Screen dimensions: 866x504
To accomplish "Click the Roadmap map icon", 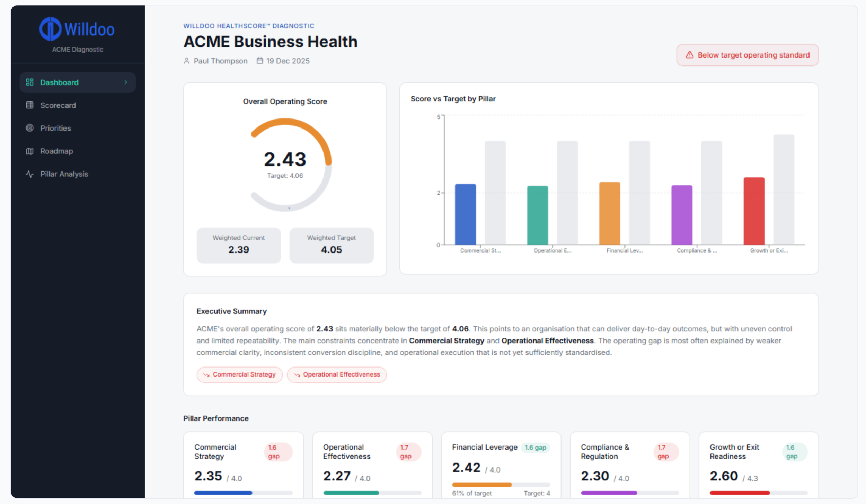I will 30,151.
